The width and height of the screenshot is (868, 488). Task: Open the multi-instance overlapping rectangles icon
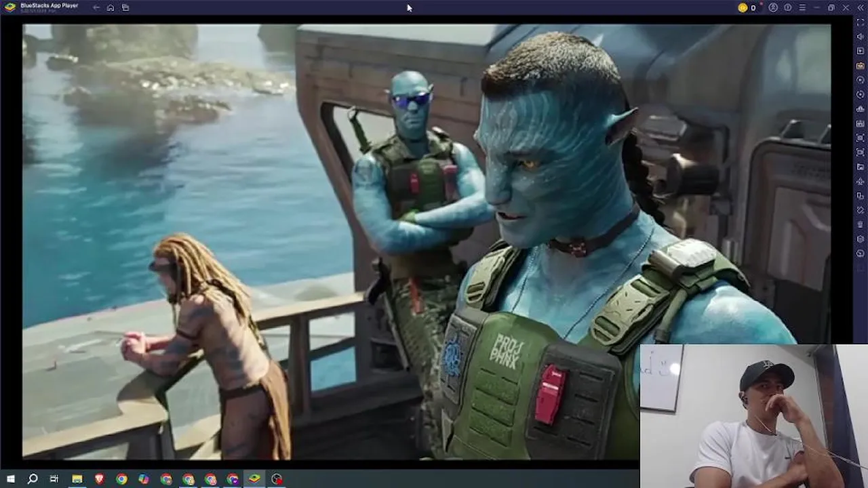tap(861, 195)
